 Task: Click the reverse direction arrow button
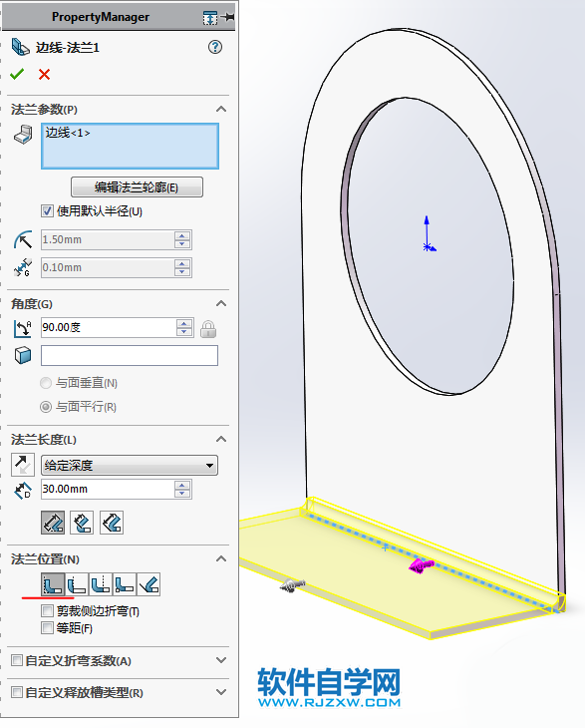23,465
